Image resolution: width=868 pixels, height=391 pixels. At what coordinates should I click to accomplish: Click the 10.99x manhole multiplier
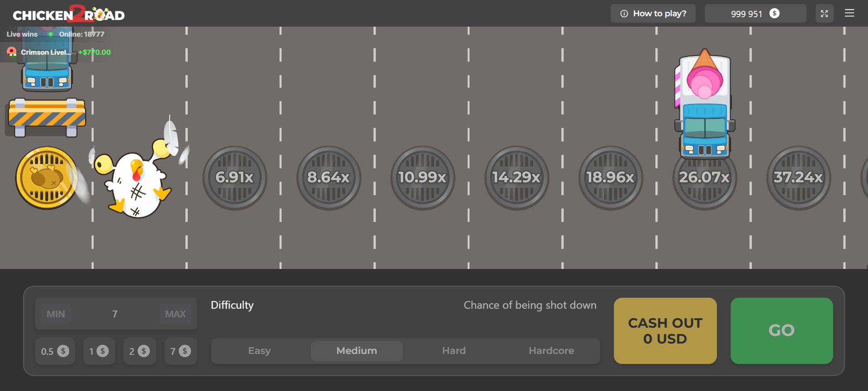422,178
